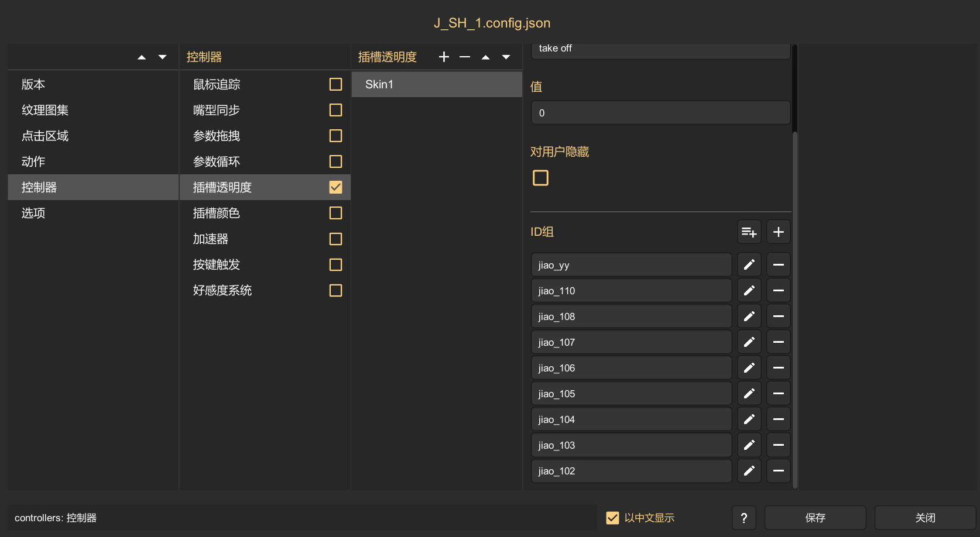Edit the jiao_110 ID entry
This screenshot has width=980, height=537.
point(749,291)
